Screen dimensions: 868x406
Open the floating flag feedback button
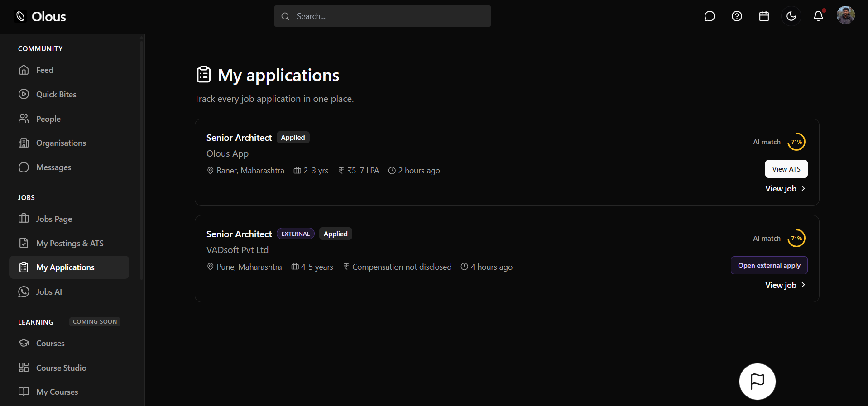[757, 382]
